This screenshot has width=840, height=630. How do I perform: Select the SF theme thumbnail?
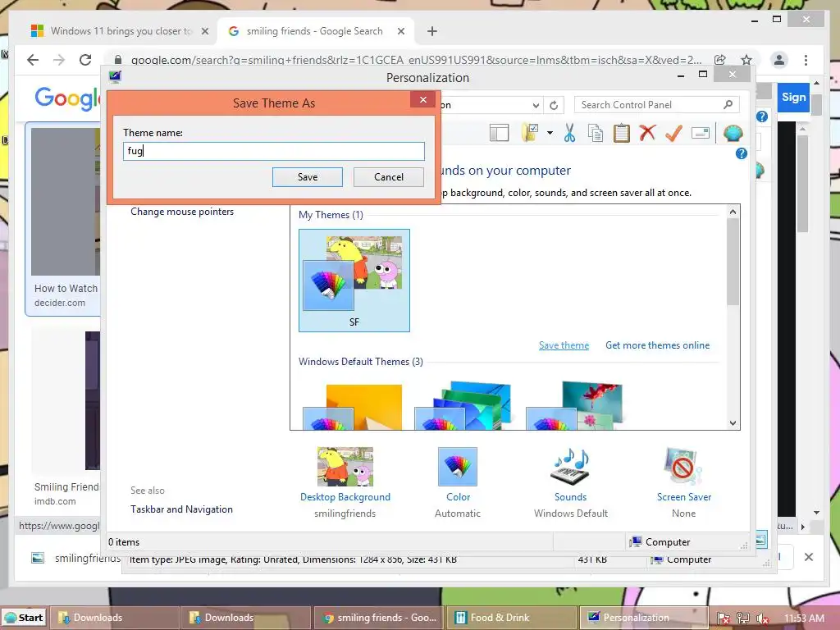pos(354,281)
